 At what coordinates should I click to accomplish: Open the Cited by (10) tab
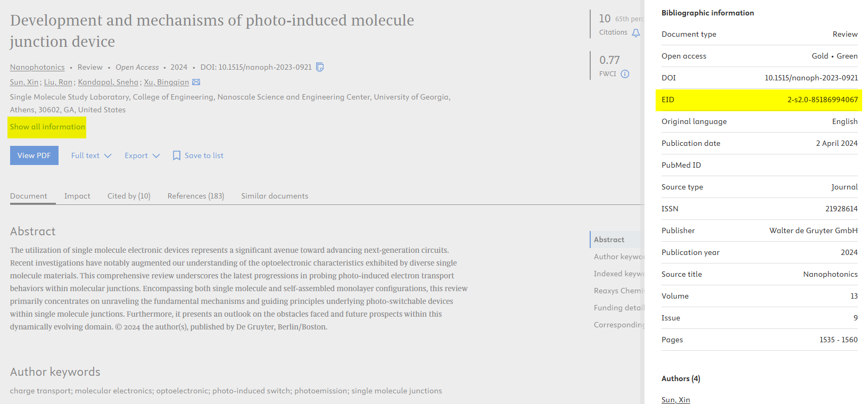[129, 196]
